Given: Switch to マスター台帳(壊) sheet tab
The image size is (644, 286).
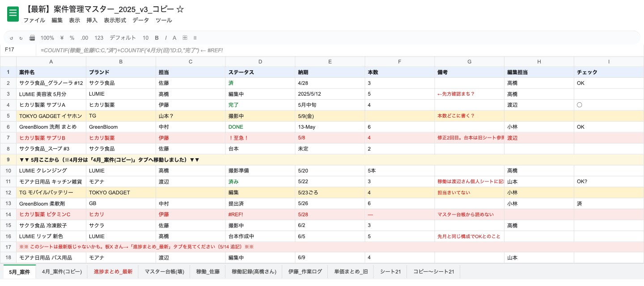Looking at the screenshot, I should [x=164, y=271].
